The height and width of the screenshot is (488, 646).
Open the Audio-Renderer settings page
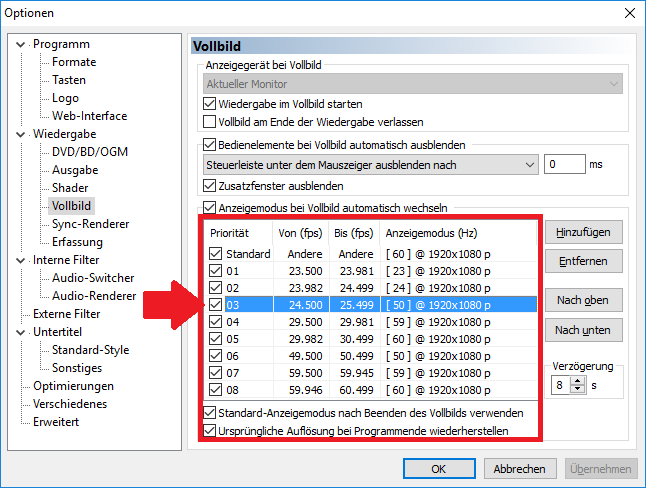[94, 296]
